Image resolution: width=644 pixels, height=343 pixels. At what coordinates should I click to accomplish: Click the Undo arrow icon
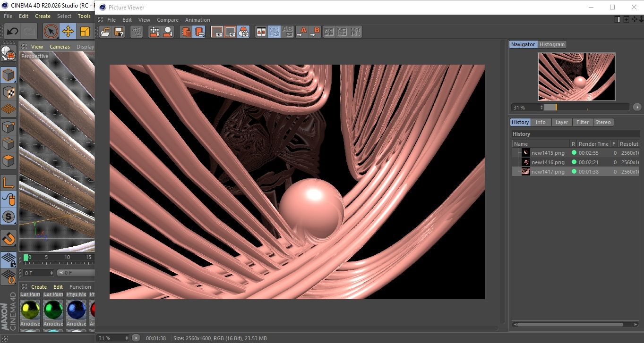pos(13,32)
